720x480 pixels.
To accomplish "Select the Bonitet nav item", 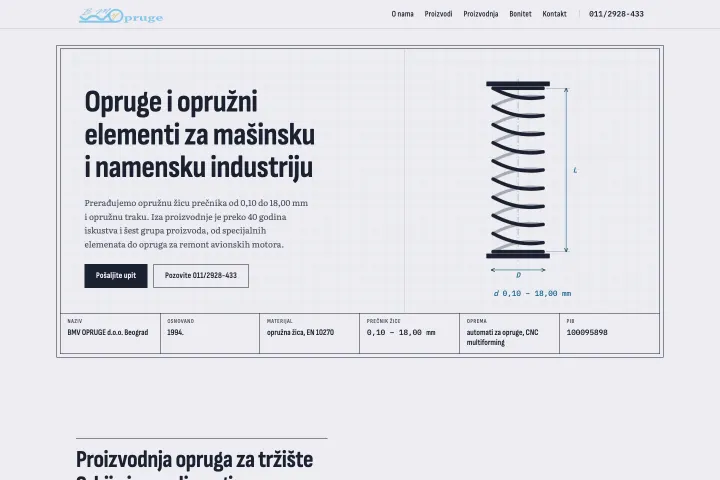I will 520,14.
